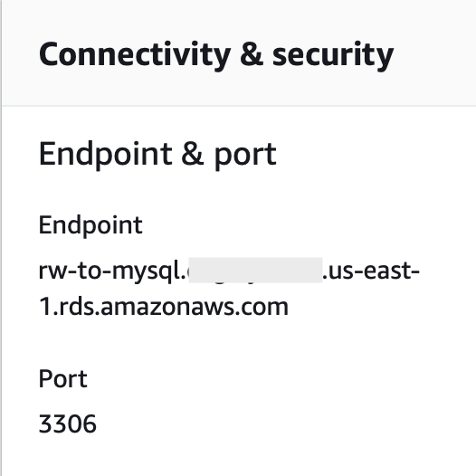The width and height of the screenshot is (476, 476).
Task: Click the Port field label
Action: pyautogui.click(x=62, y=379)
